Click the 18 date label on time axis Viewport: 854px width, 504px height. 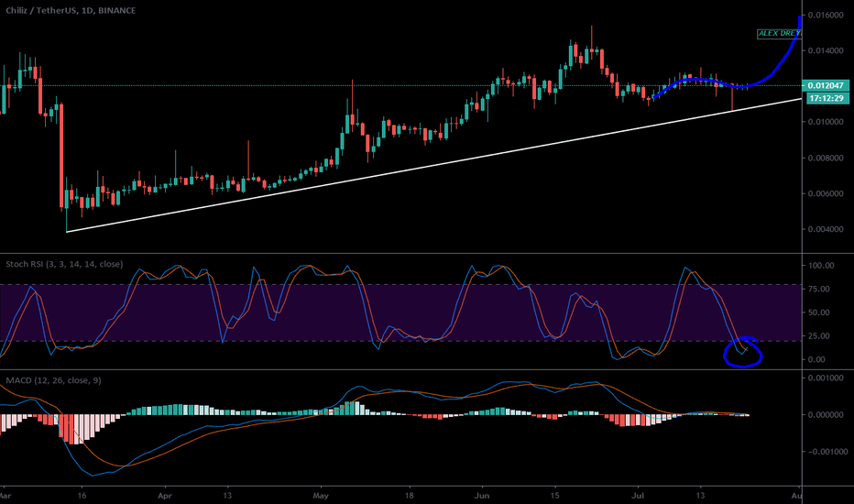click(409, 496)
